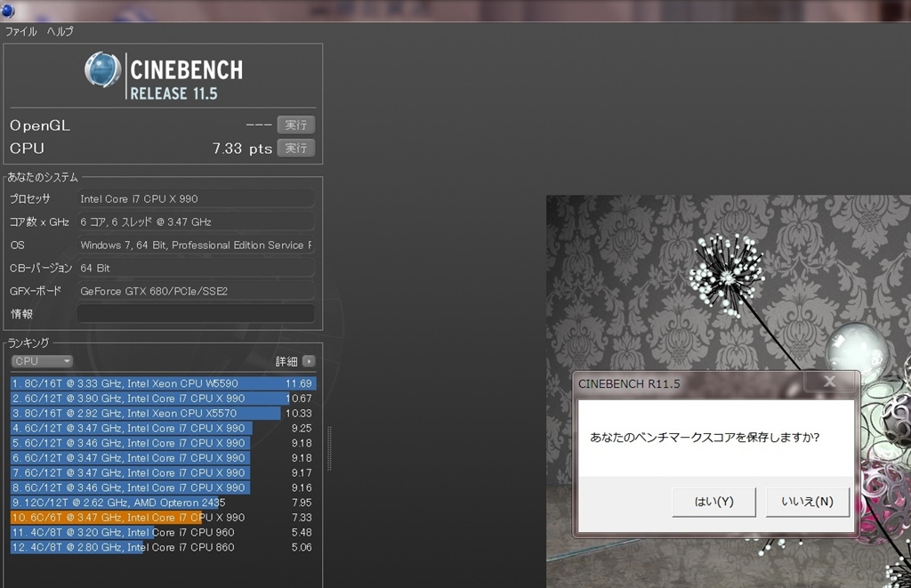Run the CPU benchmark with 実行
911x588 pixels.
pyautogui.click(x=295, y=149)
